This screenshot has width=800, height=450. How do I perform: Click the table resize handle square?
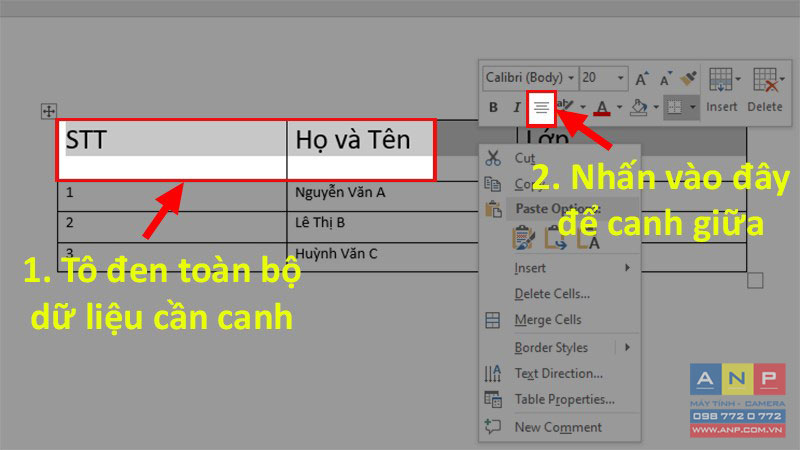(x=755, y=281)
